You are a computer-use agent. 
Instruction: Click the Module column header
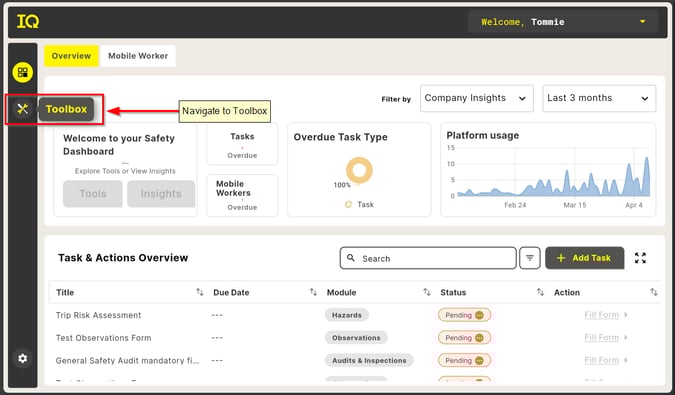[x=341, y=292]
